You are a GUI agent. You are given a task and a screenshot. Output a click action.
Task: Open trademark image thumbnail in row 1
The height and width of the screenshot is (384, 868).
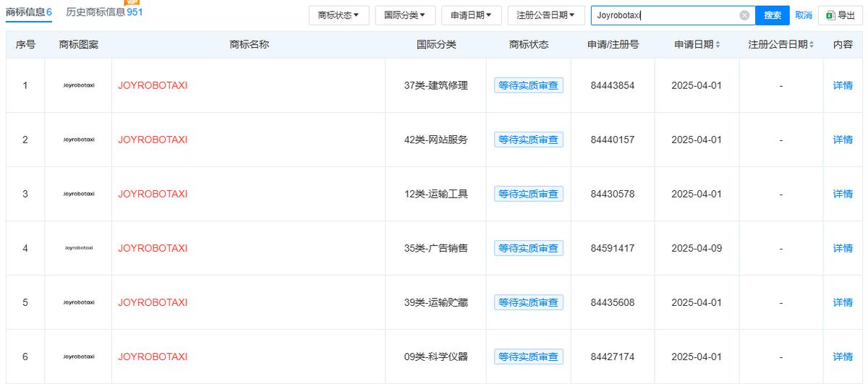point(78,85)
